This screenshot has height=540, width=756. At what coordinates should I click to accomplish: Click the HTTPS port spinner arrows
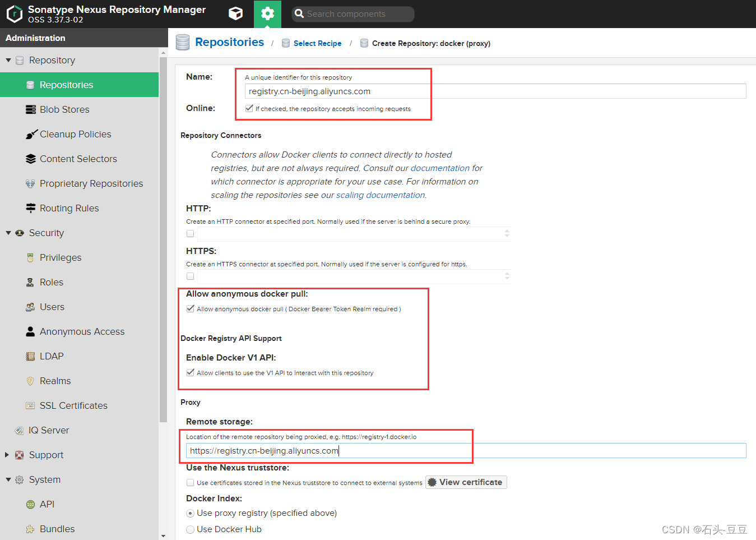[x=507, y=276]
